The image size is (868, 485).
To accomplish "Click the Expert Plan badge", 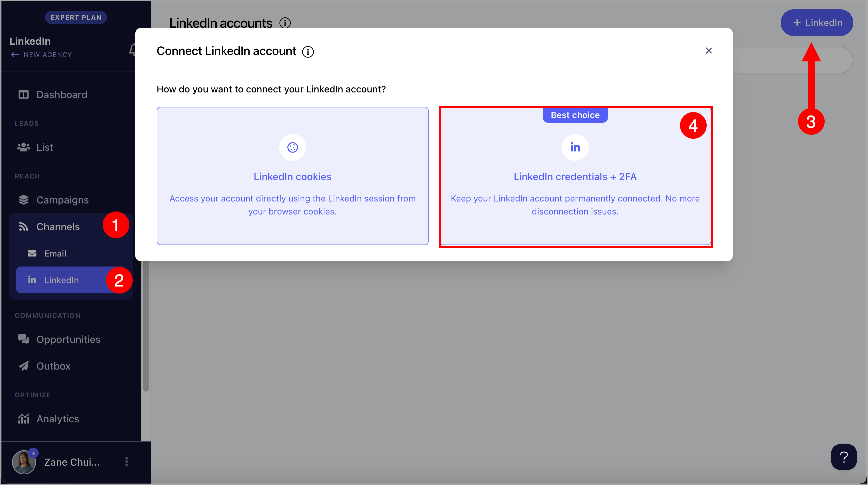I will (76, 17).
